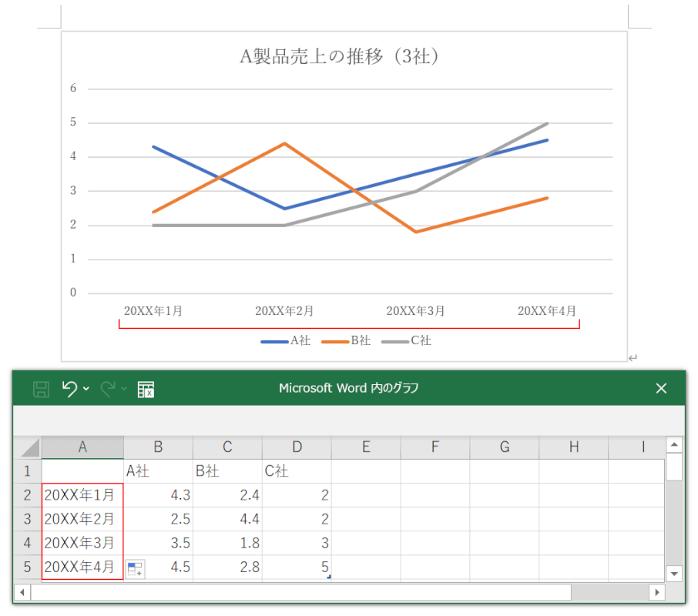Expand the Redo dropdown arrow

pos(124,389)
